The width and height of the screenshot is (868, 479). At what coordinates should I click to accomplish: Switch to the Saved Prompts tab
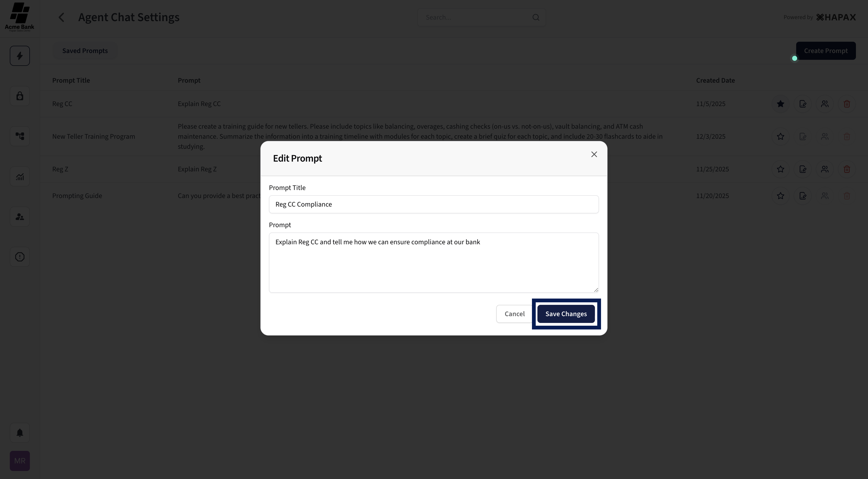[85, 51]
